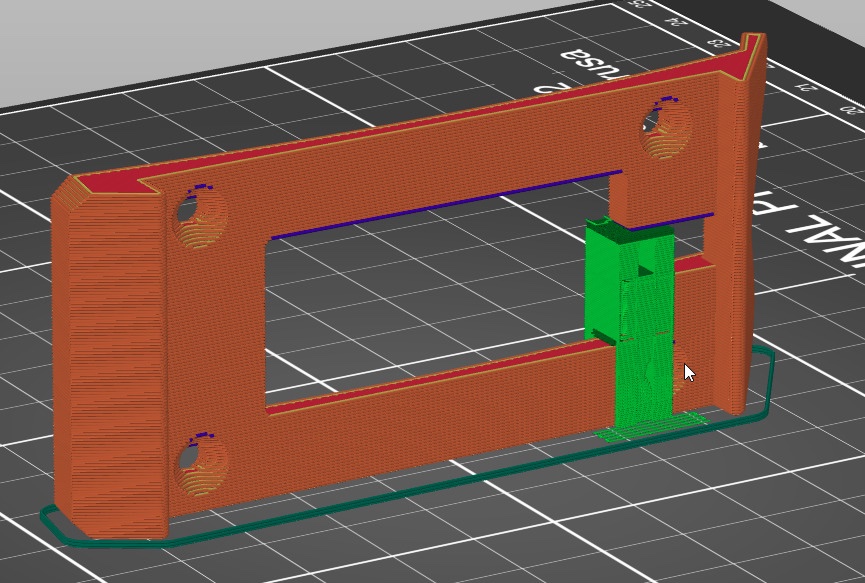Click the skirt loop corner at right end

[x=768, y=360]
